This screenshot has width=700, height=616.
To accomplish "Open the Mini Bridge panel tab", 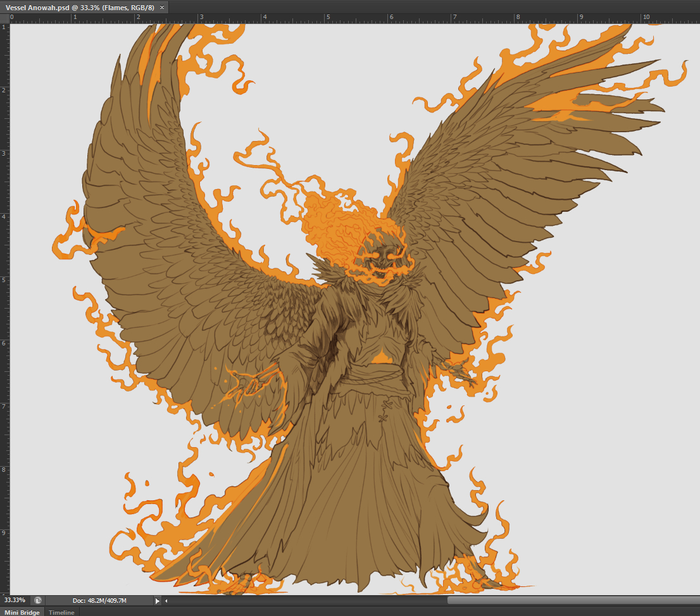I will click(22, 612).
